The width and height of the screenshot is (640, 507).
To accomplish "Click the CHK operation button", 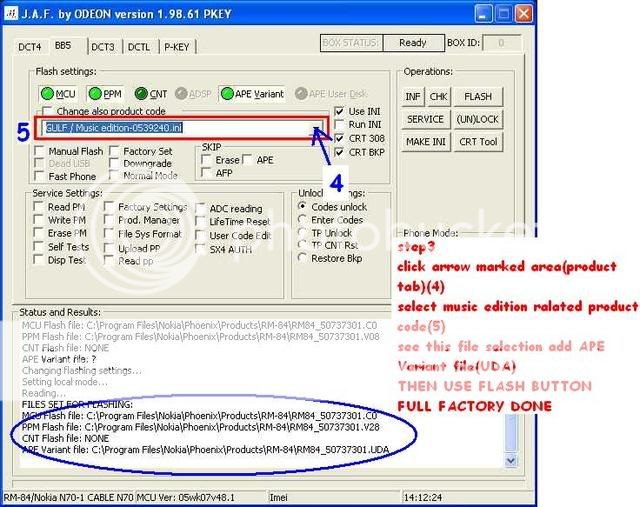I will click(x=438, y=96).
